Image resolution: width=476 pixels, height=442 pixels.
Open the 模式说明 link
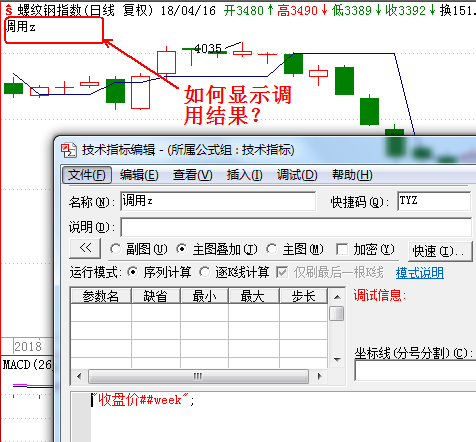point(420,273)
